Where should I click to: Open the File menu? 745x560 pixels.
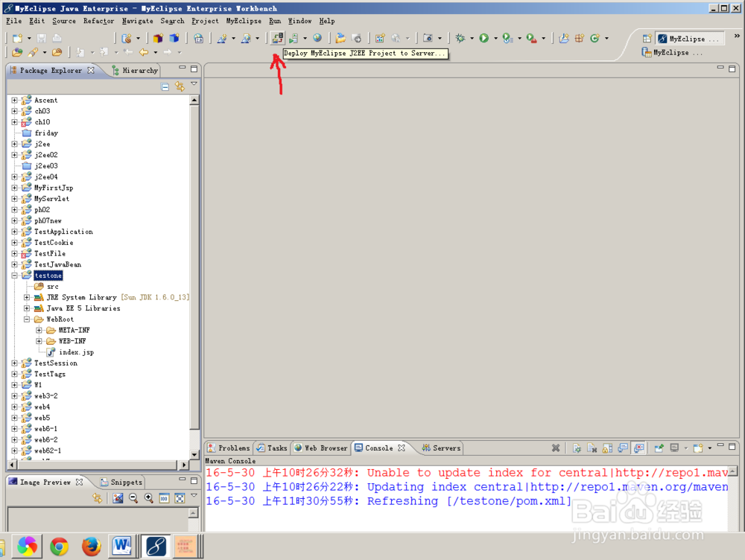pos(13,21)
